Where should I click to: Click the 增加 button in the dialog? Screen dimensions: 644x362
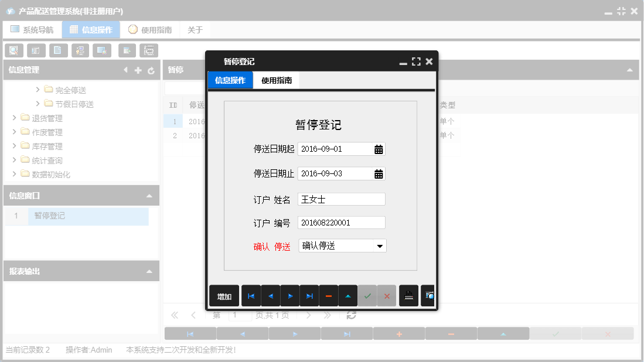[223, 296]
